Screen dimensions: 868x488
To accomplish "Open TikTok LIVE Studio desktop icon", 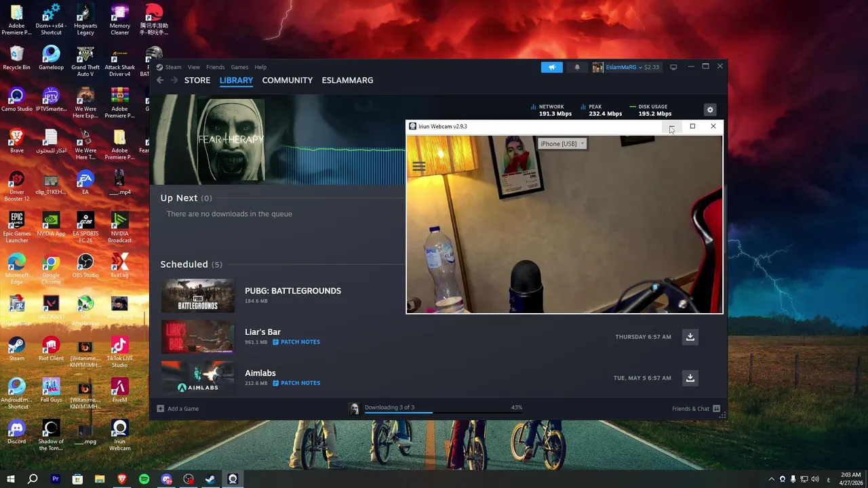I will tap(120, 352).
